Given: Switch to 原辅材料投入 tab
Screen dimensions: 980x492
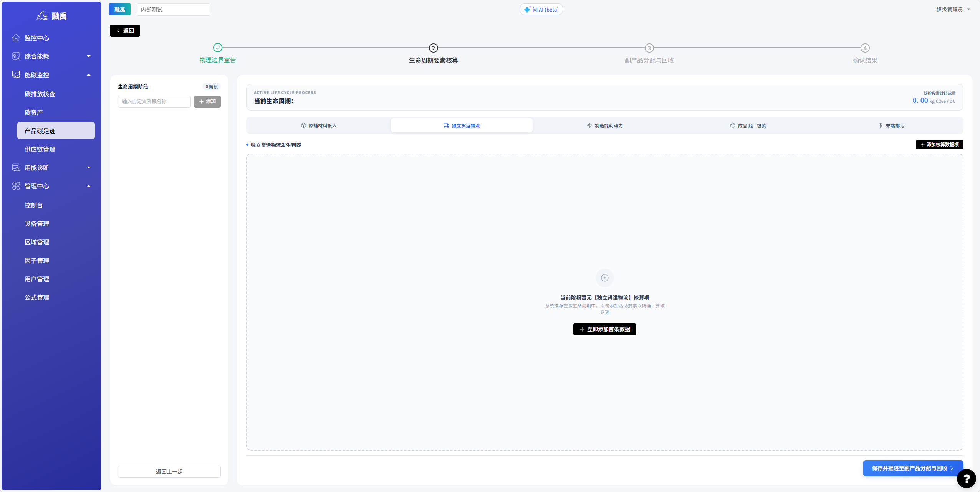Looking at the screenshot, I should coord(319,125).
